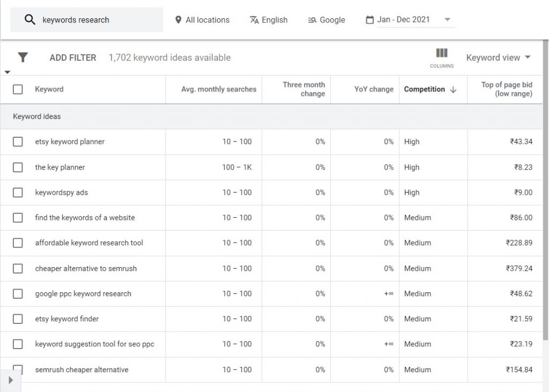Check the semrush cheaper alternative checkbox
549x392 pixels.
click(x=17, y=369)
